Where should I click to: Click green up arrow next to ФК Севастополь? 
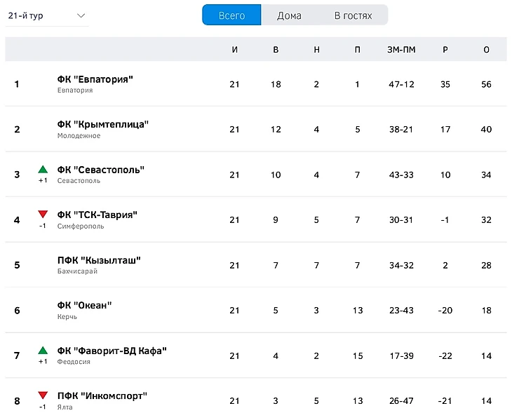pyautogui.click(x=43, y=169)
